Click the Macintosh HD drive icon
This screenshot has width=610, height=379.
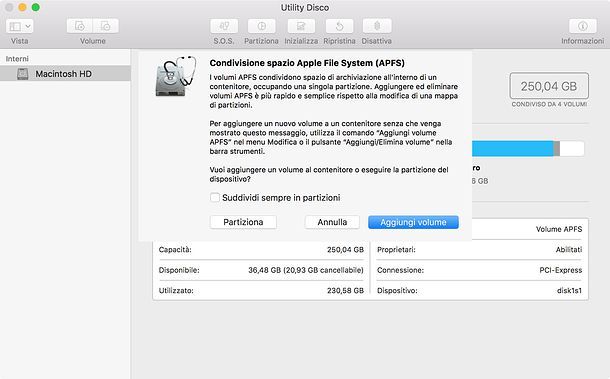(x=23, y=74)
